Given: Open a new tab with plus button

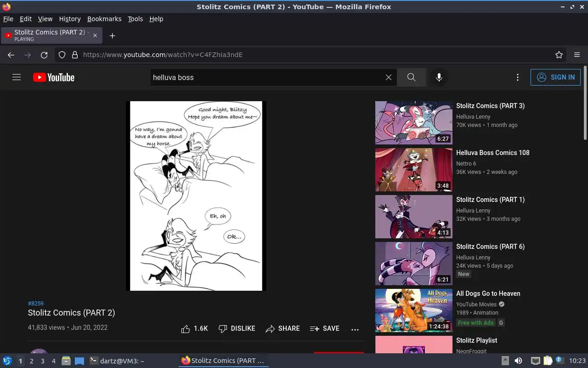Looking at the screenshot, I should tap(112, 35).
